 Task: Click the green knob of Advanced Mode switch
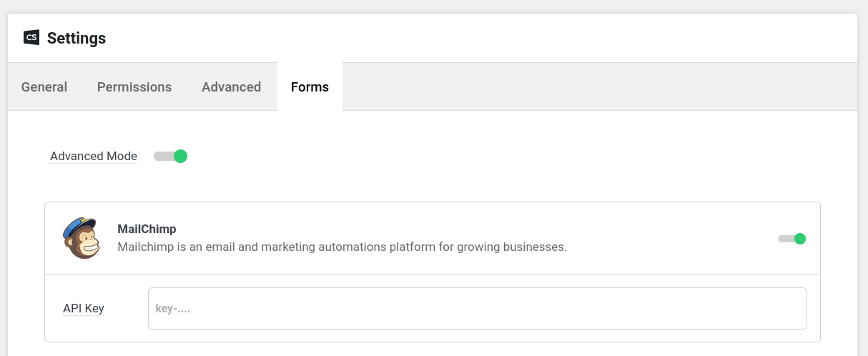tap(180, 156)
